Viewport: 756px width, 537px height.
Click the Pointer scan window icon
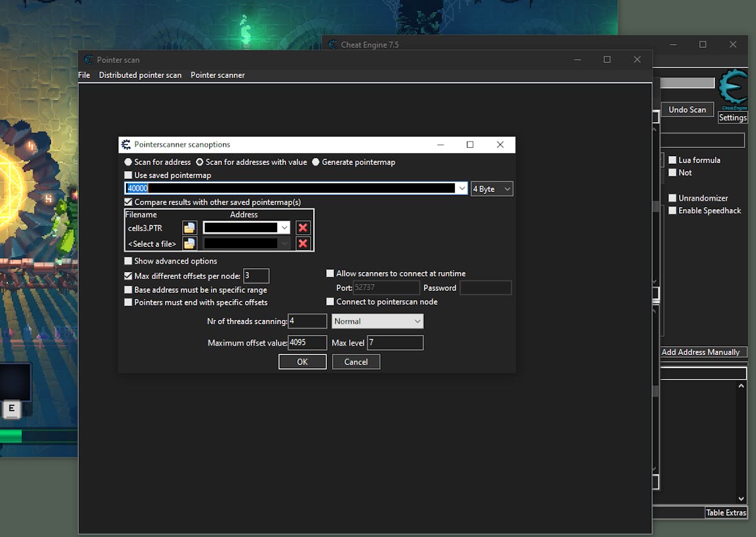click(88, 60)
